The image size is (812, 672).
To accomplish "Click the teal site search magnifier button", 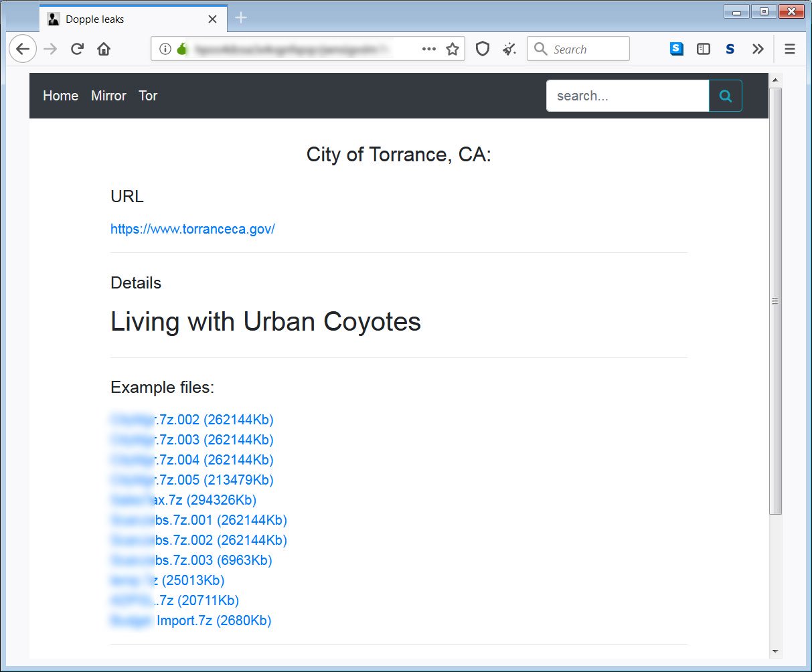I will (725, 96).
